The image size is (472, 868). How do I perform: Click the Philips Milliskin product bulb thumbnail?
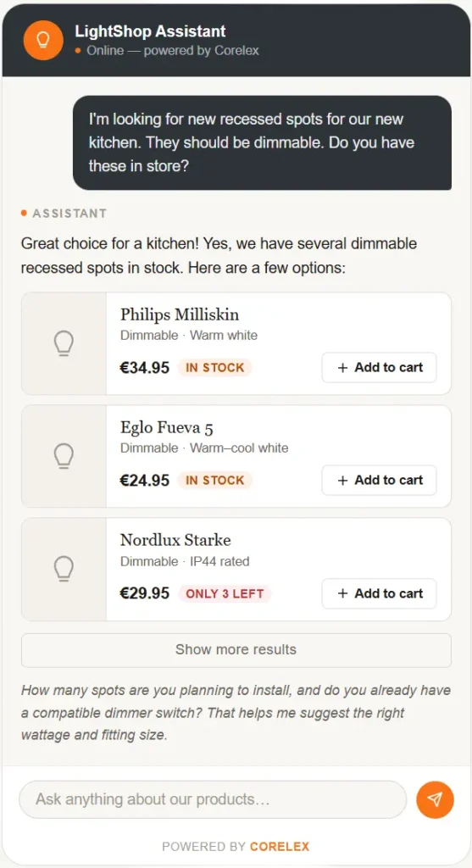coord(64,343)
